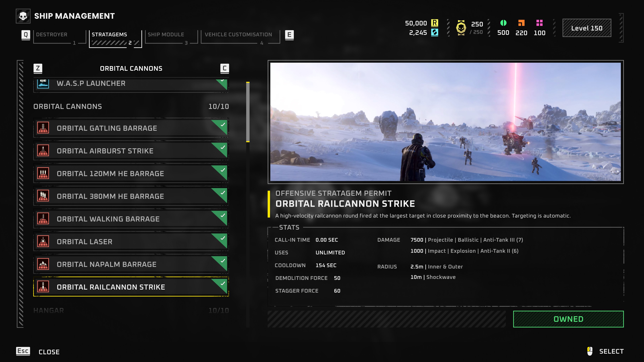
Task: Click the Orbital Walking Barrage icon
Action: (x=43, y=219)
